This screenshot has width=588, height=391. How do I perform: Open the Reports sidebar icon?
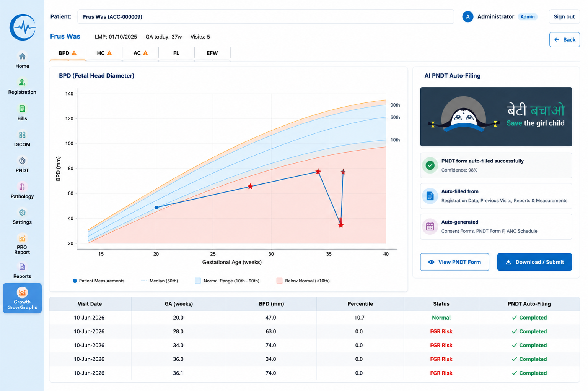point(22,267)
